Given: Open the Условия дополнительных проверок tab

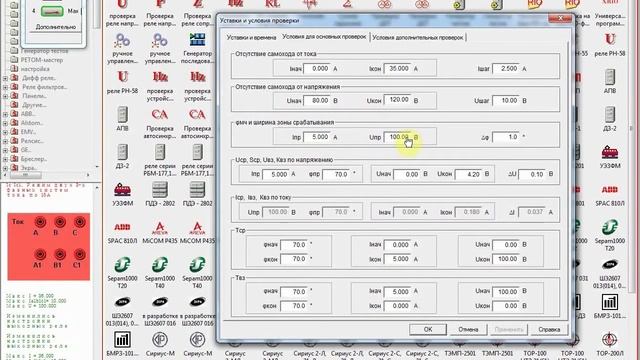Looking at the screenshot, I should pos(418,37).
